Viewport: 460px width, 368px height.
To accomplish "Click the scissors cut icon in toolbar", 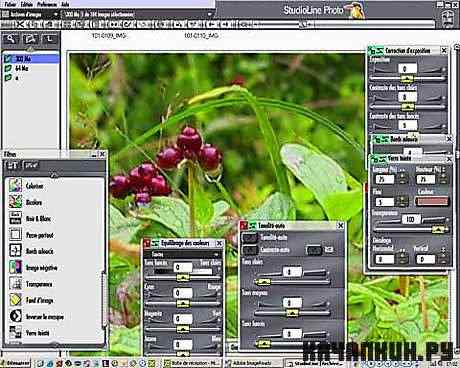I will (20, 24).
